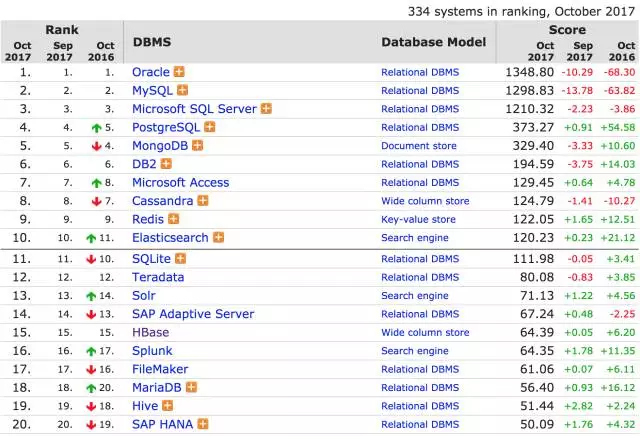The image size is (640, 436).
Task: Click the plus icon beside PostgreSQL
Action: [209, 127]
